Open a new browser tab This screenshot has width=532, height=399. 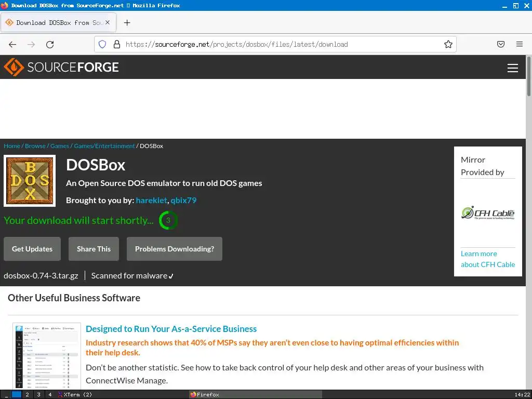pyautogui.click(x=127, y=23)
